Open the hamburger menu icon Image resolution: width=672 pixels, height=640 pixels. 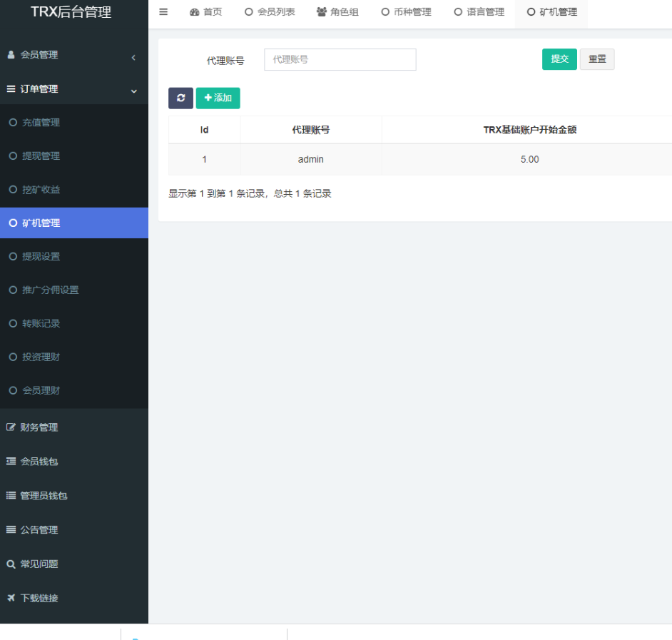point(163,11)
